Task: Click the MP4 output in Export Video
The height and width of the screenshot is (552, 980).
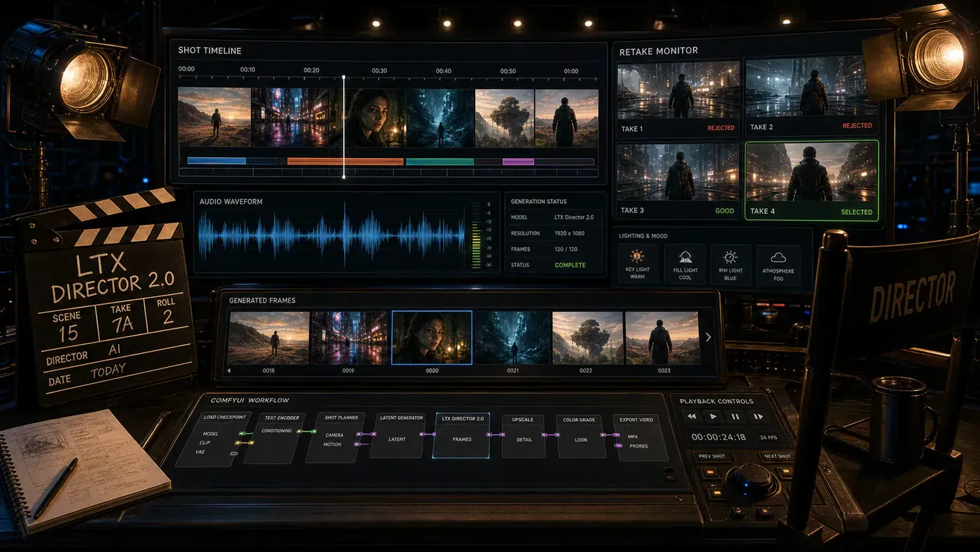Action: pyautogui.click(x=632, y=436)
